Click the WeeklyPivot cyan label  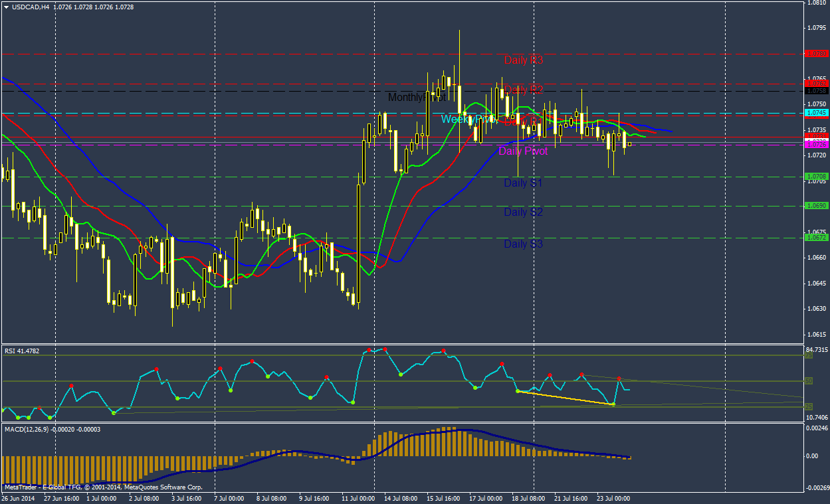(x=468, y=120)
